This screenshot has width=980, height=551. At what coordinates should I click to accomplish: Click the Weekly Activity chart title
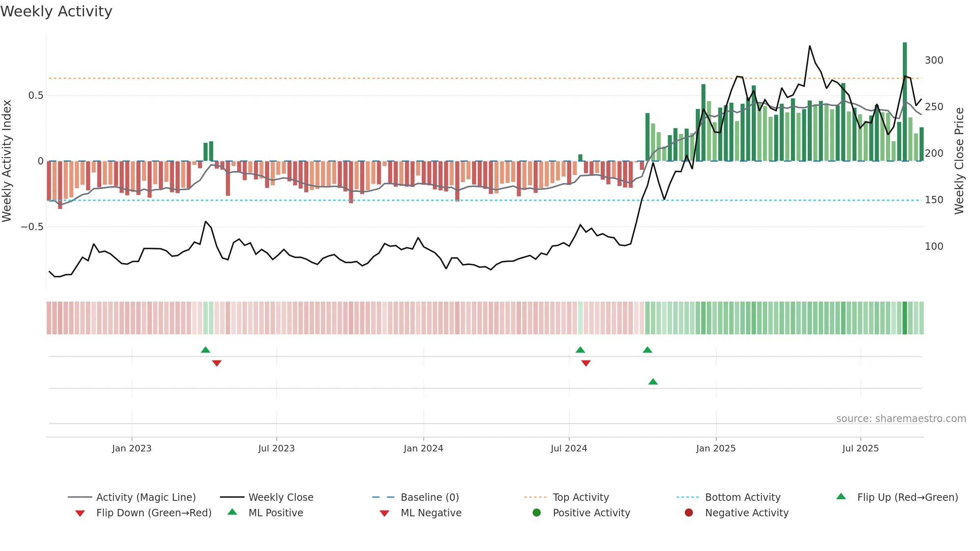click(x=56, y=11)
